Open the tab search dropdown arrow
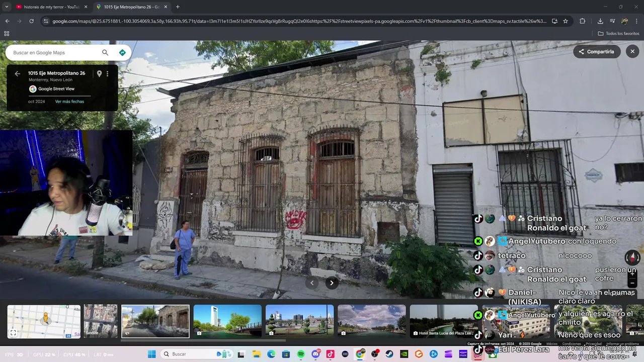This screenshot has height=362, width=644. tap(7, 7)
